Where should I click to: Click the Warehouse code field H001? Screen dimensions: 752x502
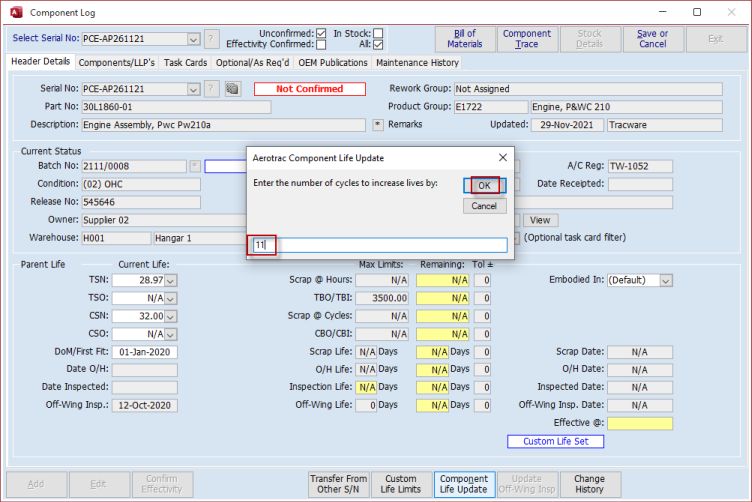116,238
